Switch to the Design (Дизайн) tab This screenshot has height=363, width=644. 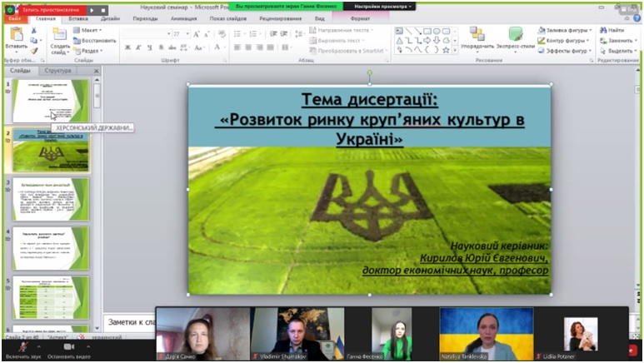[x=110, y=18]
